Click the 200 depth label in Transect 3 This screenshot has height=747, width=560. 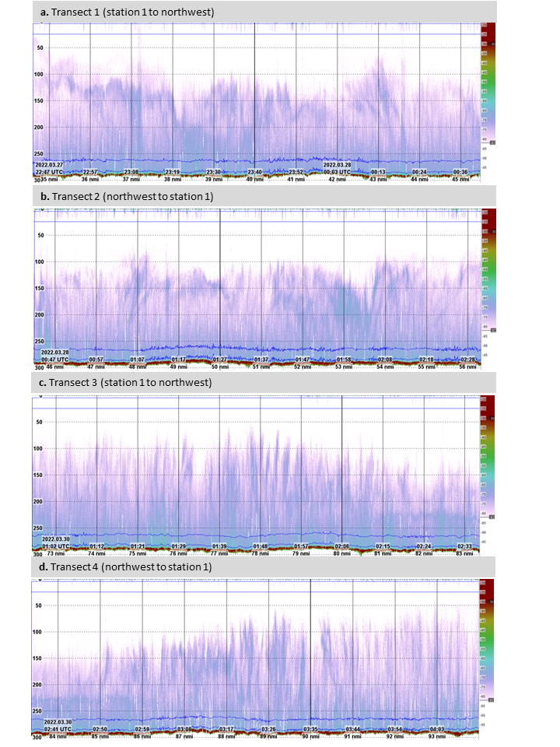point(37,502)
